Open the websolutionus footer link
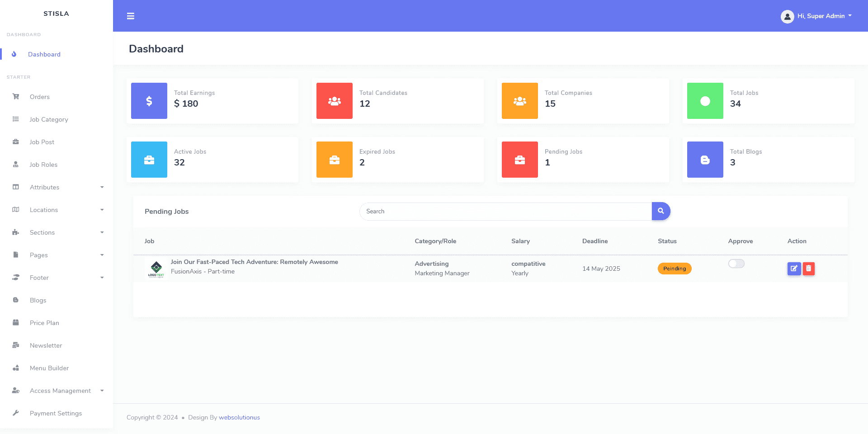Viewport: 868px width, 434px height. [x=239, y=417]
